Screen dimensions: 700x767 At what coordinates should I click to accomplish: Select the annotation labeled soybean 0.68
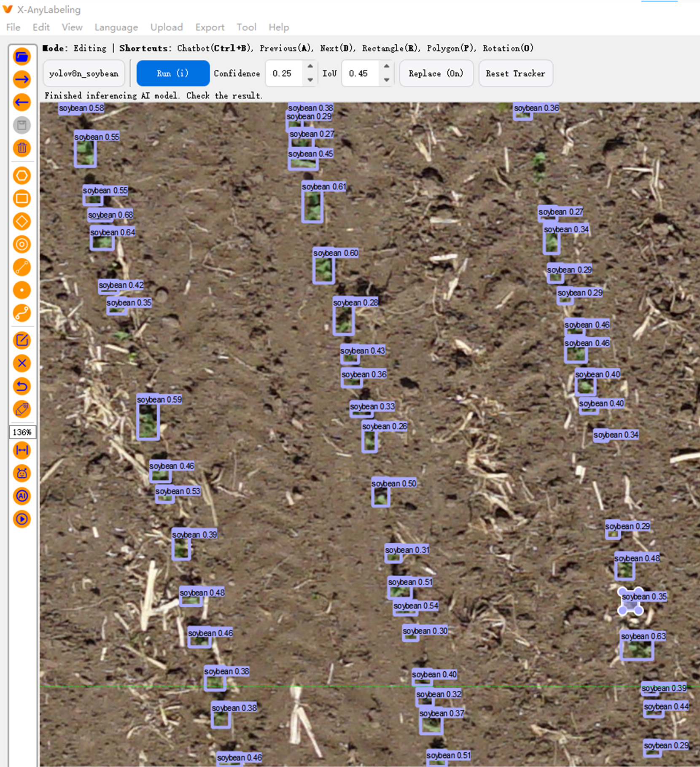click(x=110, y=215)
